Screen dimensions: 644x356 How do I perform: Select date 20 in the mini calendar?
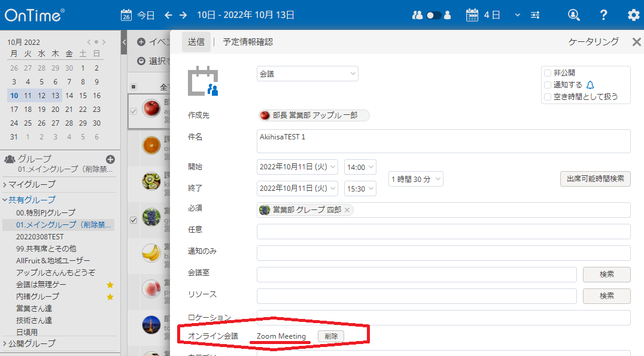[x=56, y=109]
